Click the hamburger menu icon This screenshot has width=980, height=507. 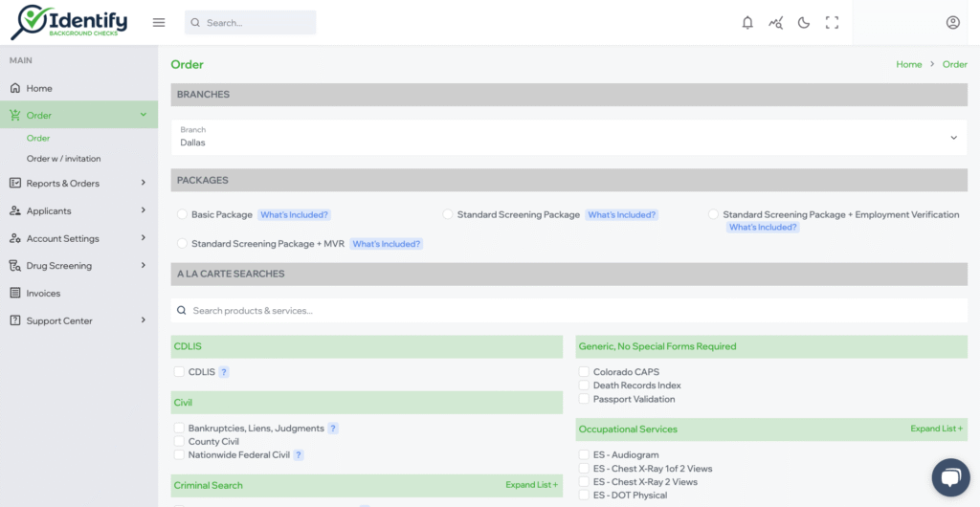[x=159, y=22]
